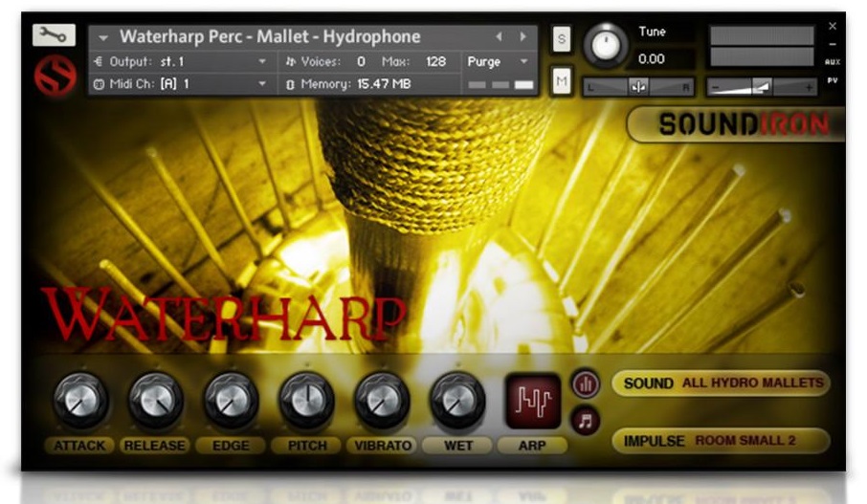Click the PITCH label

pos(307,446)
